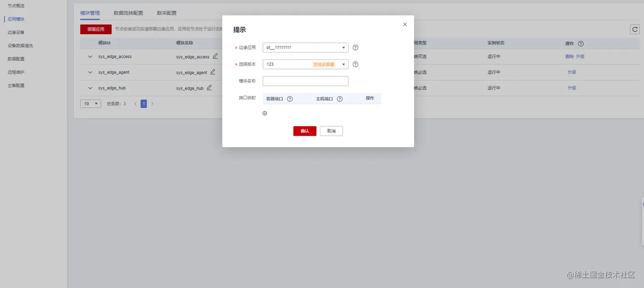This screenshot has height=288, width=644.
Task: Edit the sys_edge_hub module name
Action: click(209, 87)
